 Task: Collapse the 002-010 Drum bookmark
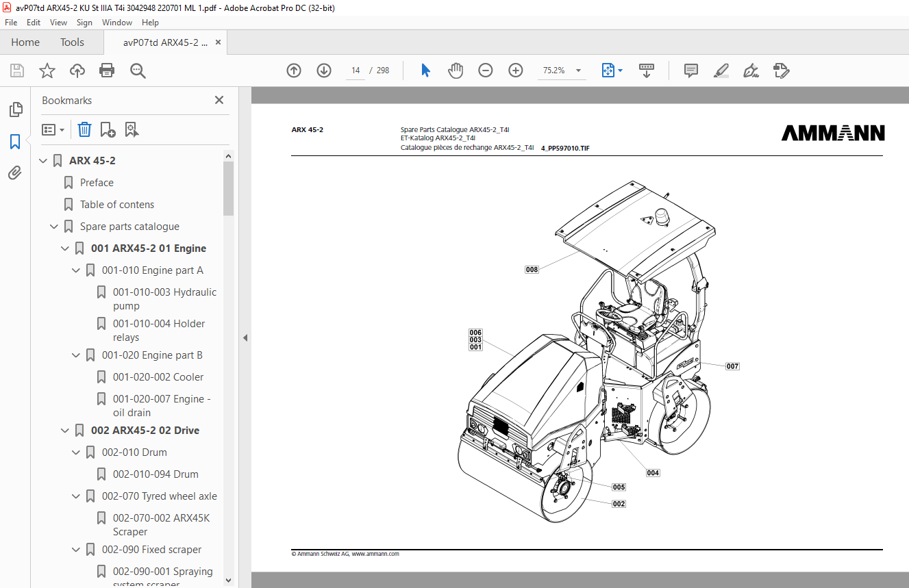point(76,452)
